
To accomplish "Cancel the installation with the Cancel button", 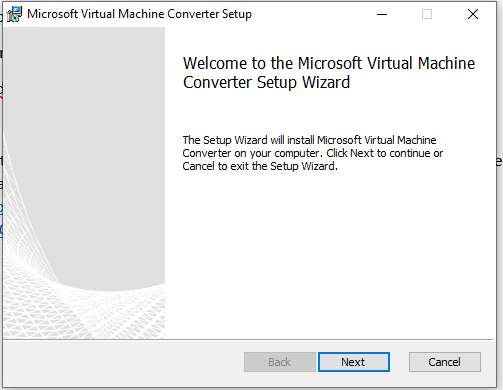I will point(445,362).
